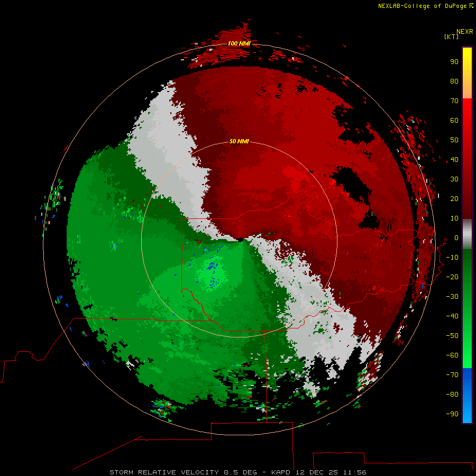Click the -70 value on the velocity scale
Viewport: 476px width, 476px height.
(x=452, y=375)
